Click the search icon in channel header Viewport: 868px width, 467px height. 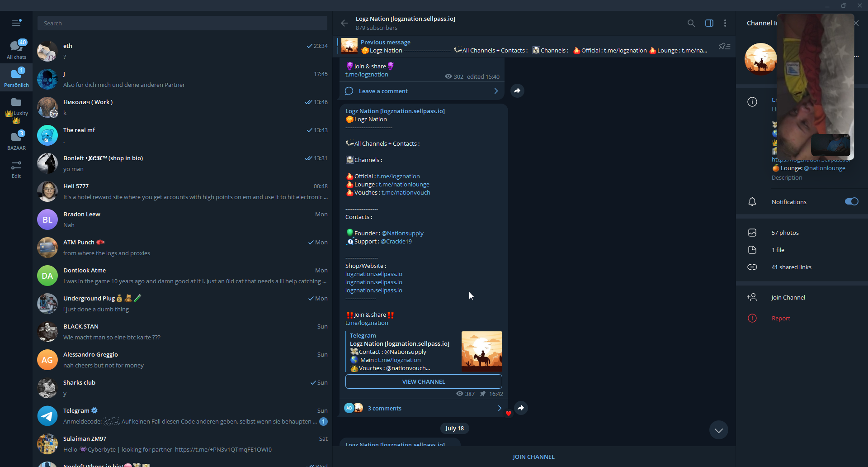tap(691, 23)
